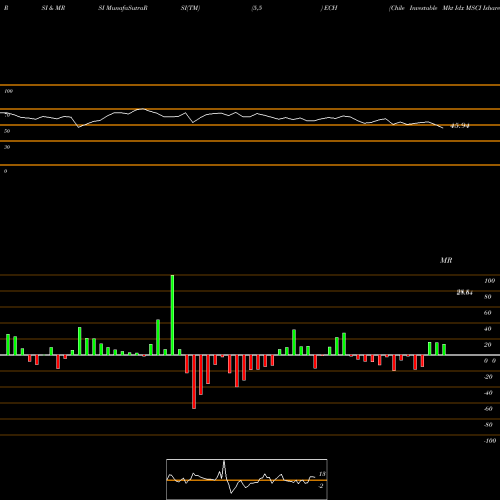Viewport: 500px width, 500px height.
Task: Click the -80 label on MR axis
Action: (488, 425)
